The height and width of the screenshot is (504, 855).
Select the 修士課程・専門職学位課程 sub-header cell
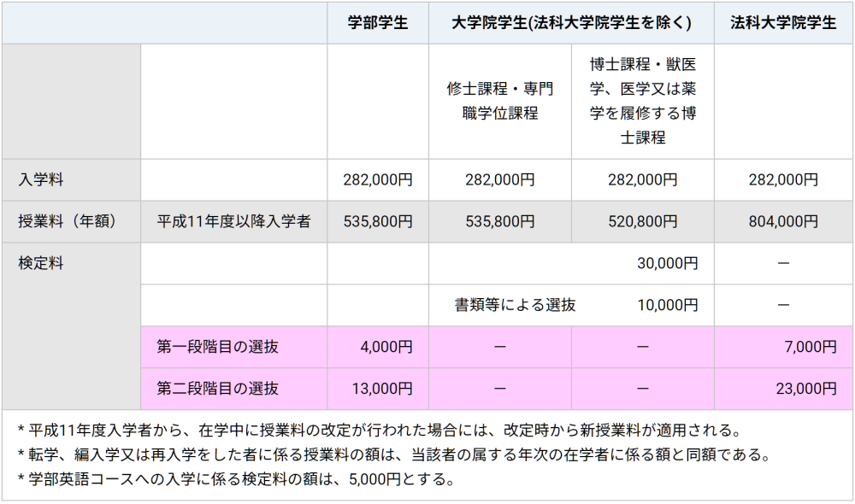point(500,102)
